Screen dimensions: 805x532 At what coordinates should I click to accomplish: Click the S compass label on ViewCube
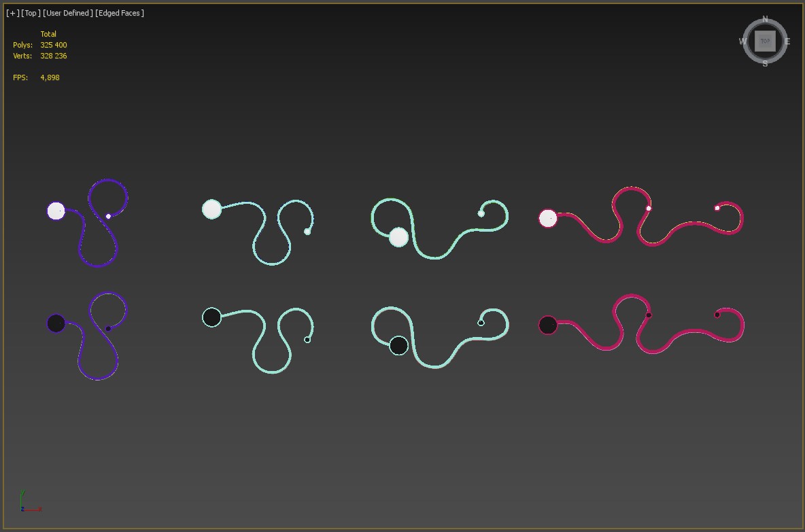coord(765,64)
